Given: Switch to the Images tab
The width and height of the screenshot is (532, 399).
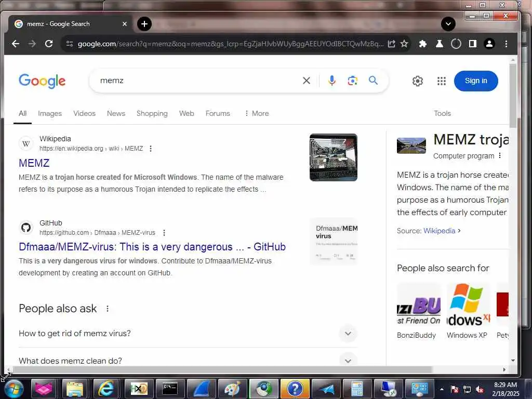Looking at the screenshot, I should click(x=50, y=113).
